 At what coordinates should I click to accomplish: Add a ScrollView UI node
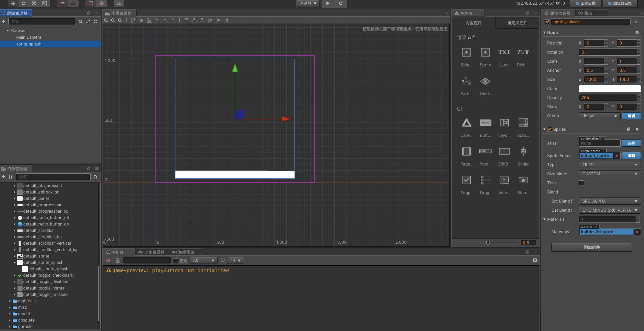[523, 128]
